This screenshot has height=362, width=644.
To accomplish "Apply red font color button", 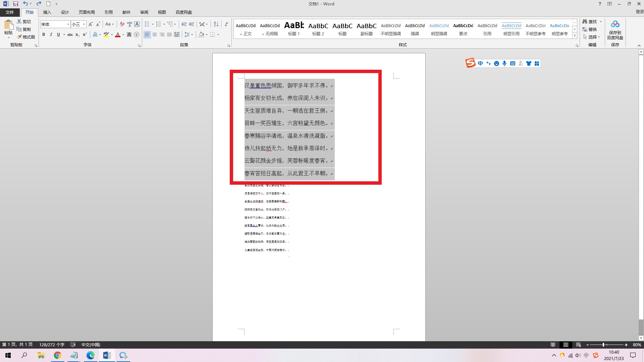I will pyautogui.click(x=118, y=35).
